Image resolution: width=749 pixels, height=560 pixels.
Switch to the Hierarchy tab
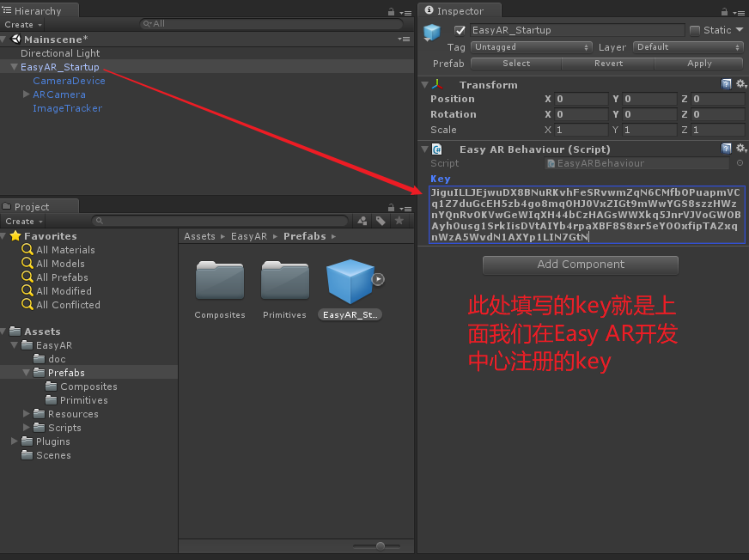point(39,10)
